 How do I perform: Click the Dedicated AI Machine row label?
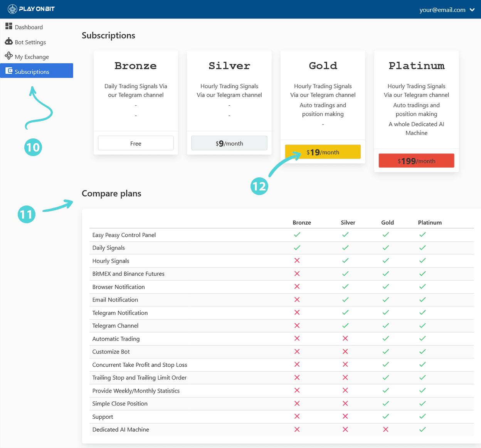pos(121,429)
